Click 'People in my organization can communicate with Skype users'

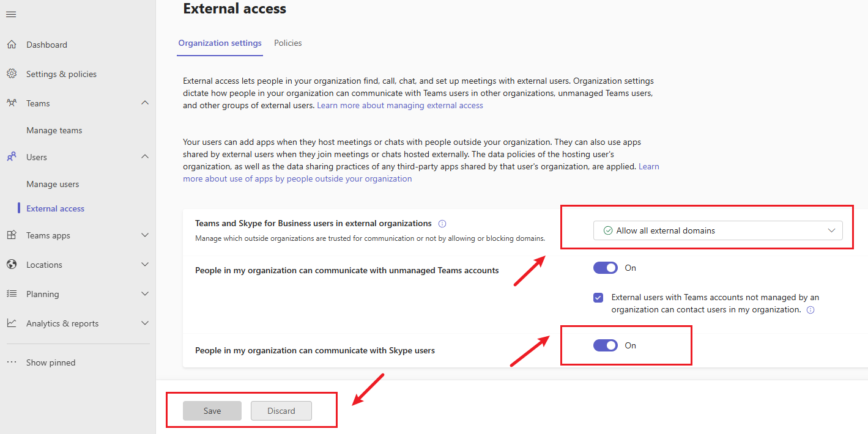click(315, 351)
